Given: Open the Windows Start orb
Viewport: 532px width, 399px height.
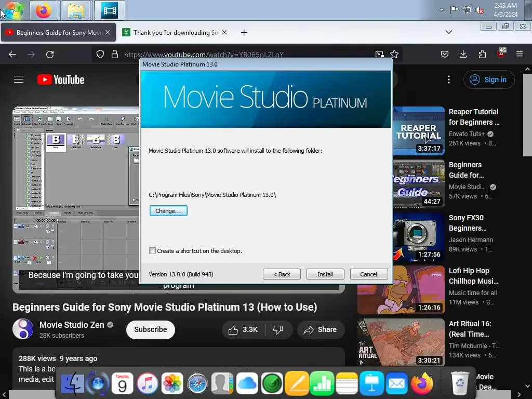Looking at the screenshot, I should (x=14, y=10).
